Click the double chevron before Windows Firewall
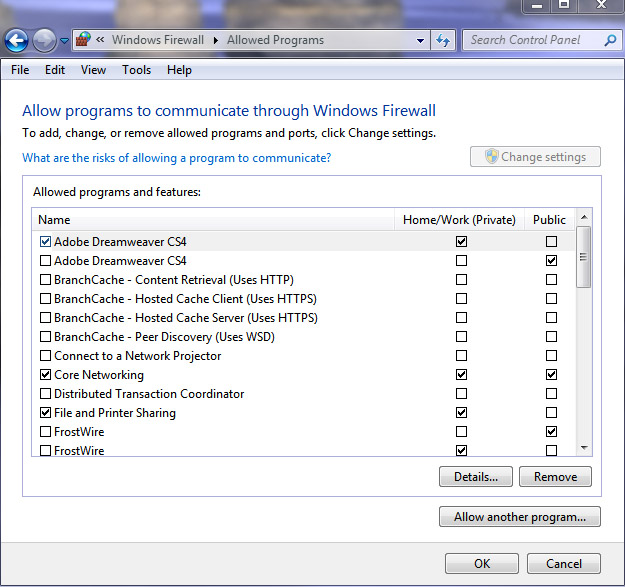The height and width of the screenshot is (587, 625). (x=100, y=39)
